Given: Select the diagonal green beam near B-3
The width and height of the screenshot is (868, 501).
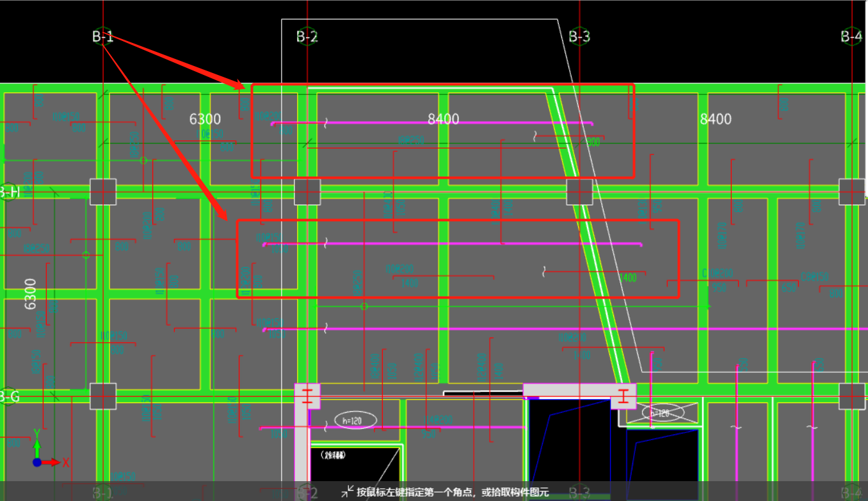Looking at the screenshot, I should click(x=588, y=236).
